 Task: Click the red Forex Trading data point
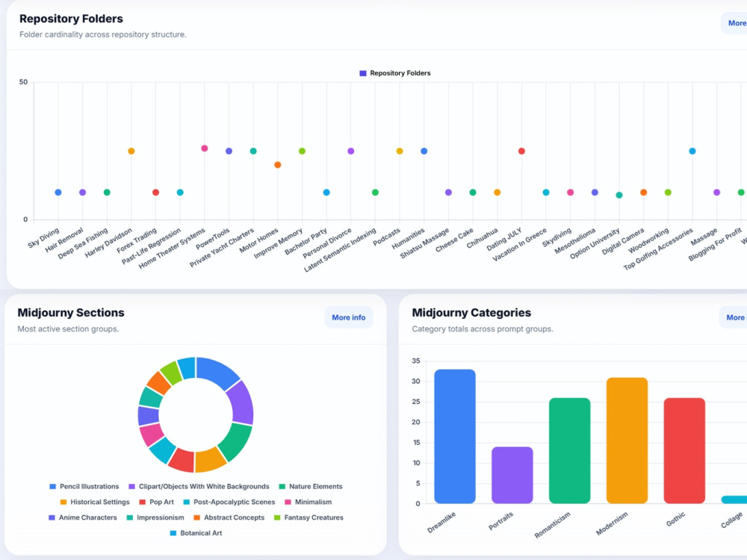(x=155, y=193)
